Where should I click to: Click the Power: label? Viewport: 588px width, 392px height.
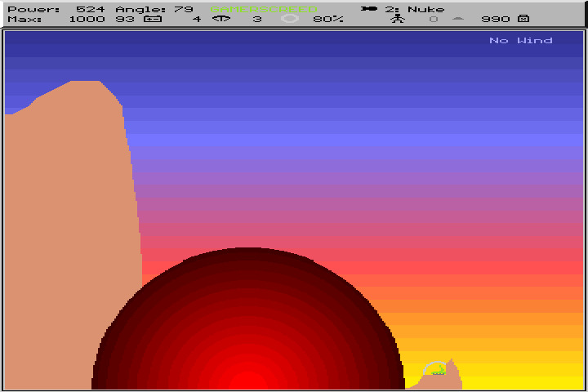(x=33, y=9)
